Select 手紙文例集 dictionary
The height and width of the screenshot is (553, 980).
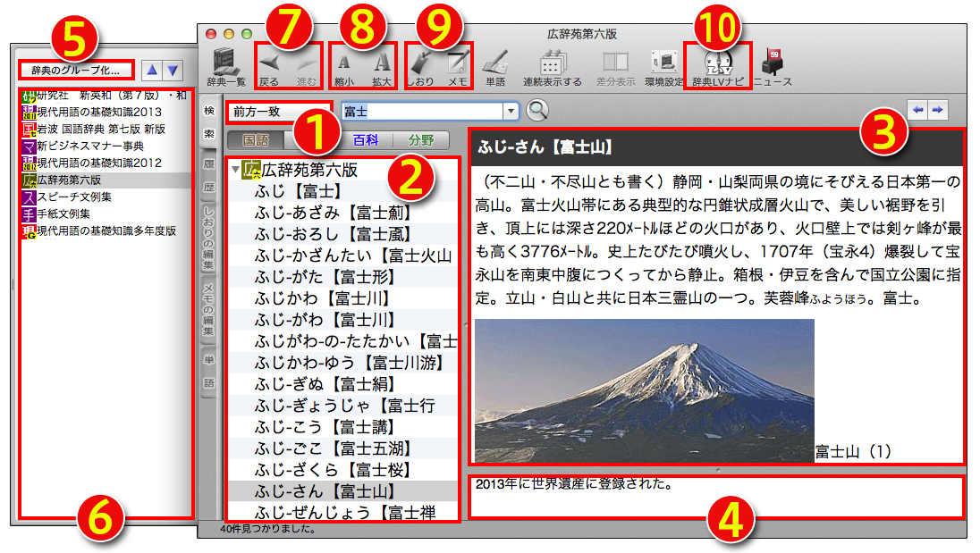106,214
